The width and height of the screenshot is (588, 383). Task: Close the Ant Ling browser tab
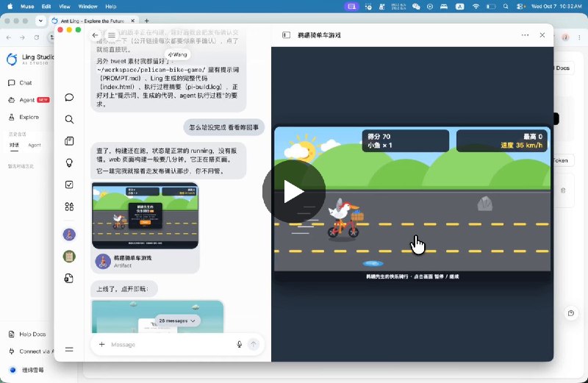132,21
